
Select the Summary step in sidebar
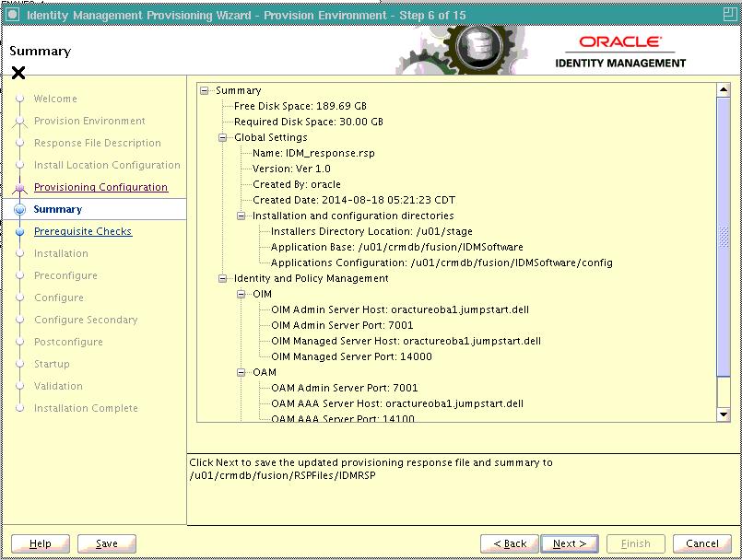(58, 209)
